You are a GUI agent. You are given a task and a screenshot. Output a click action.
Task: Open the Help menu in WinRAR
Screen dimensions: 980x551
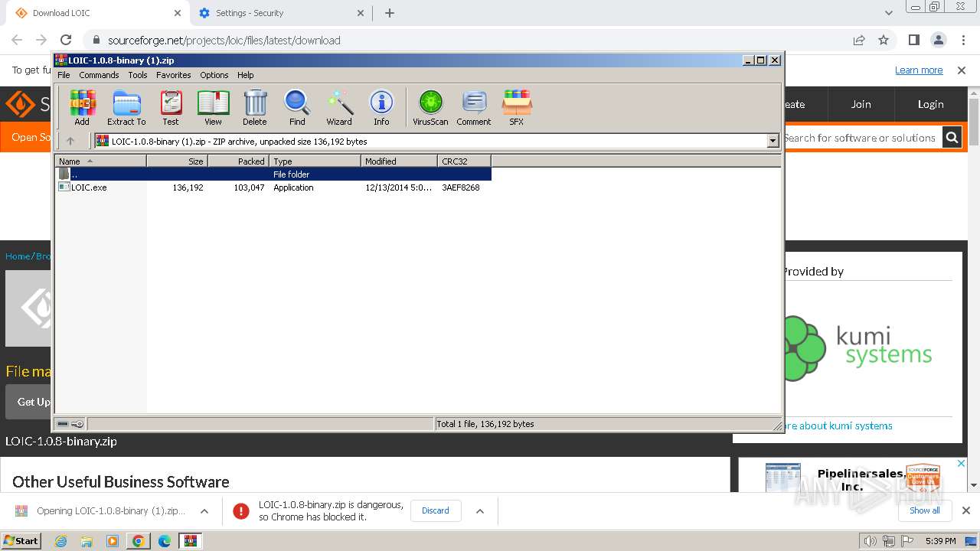[x=245, y=75]
